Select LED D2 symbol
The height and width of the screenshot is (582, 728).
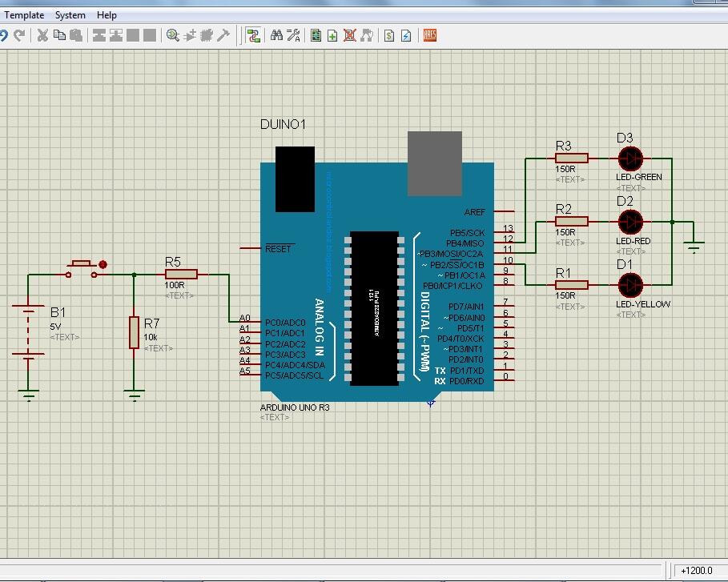(x=630, y=222)
